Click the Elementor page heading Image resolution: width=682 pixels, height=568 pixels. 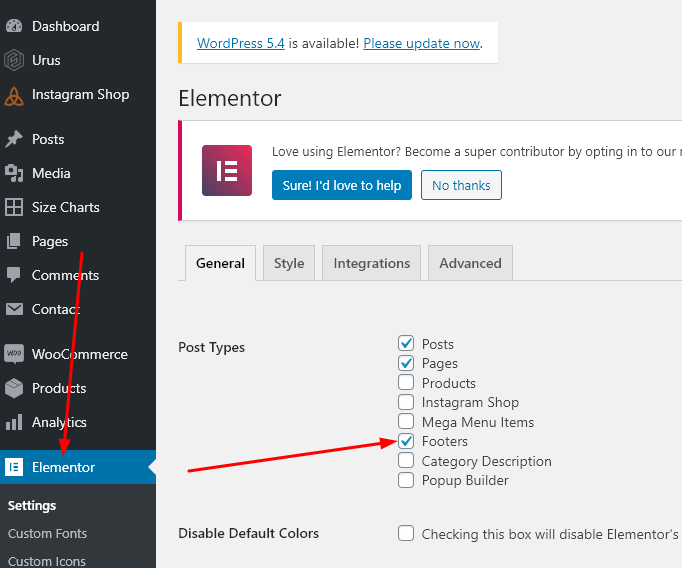(x=230, y=98)
